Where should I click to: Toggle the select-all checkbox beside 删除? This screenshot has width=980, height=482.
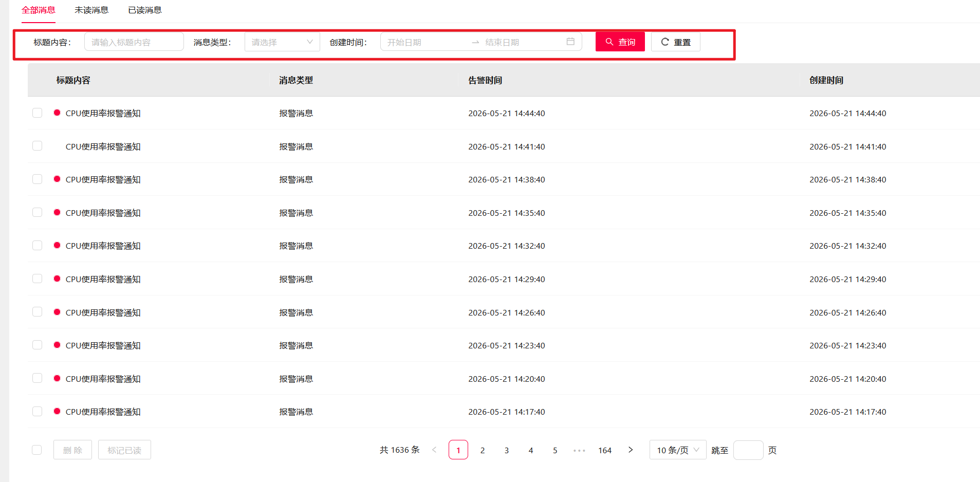point(37,450)
